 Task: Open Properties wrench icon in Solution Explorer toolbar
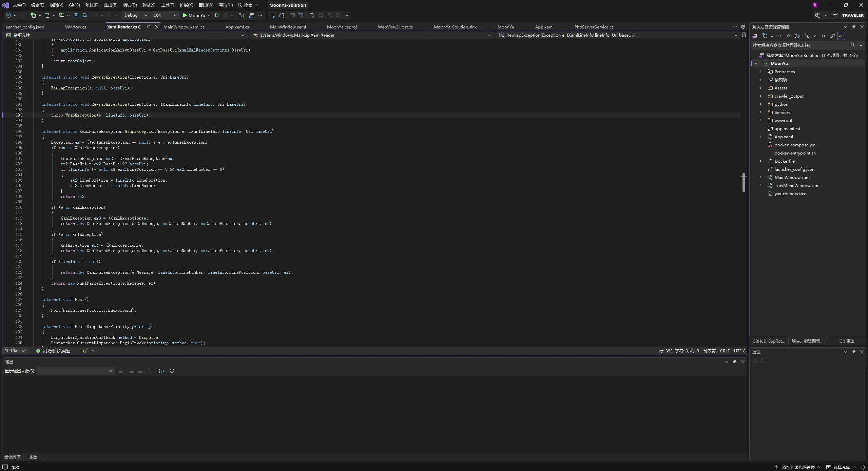click(832, 36)
